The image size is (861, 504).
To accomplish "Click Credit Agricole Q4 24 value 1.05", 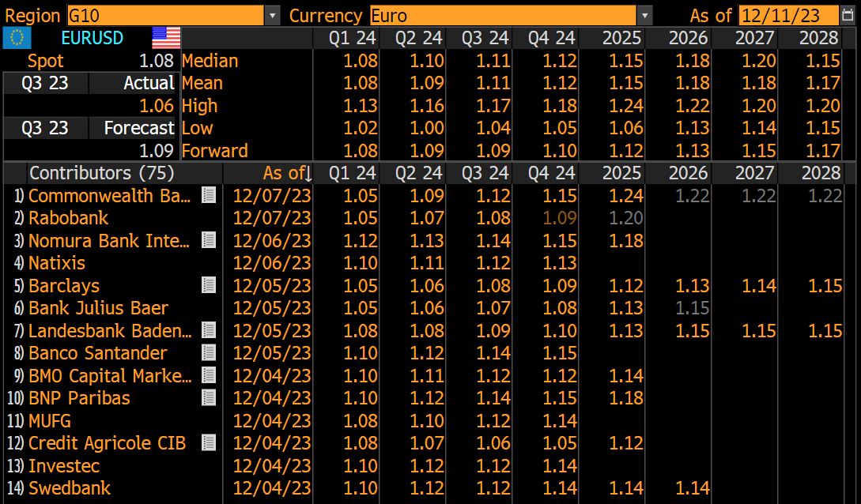I will (560, 442).
